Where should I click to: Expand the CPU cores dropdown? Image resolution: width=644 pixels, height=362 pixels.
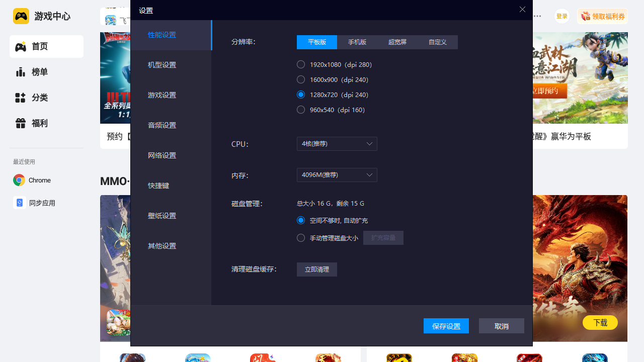[337, 144]
